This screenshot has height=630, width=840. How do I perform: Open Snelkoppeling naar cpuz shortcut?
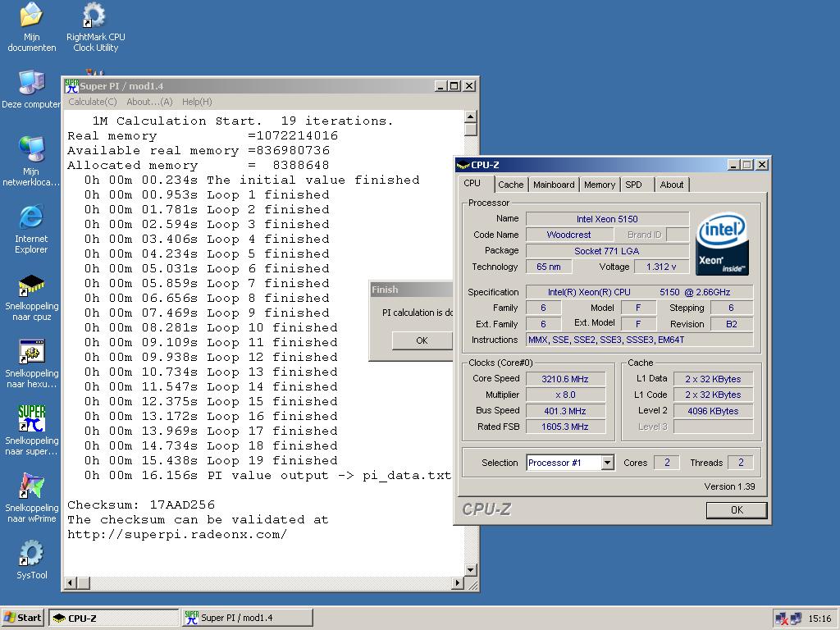[32, 297]
